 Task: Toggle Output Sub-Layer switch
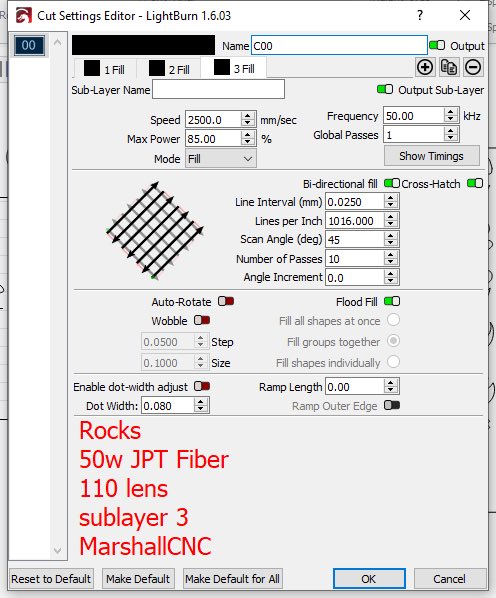point(385,89)
